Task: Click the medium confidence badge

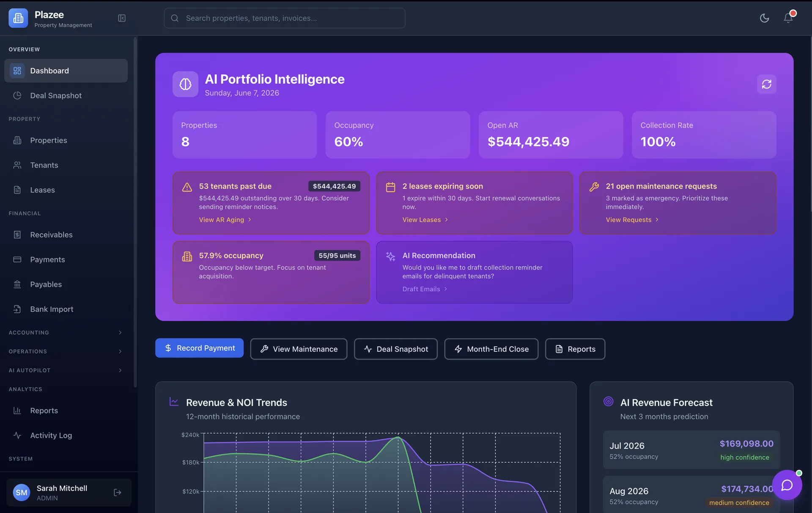Action: click(739, 503)
